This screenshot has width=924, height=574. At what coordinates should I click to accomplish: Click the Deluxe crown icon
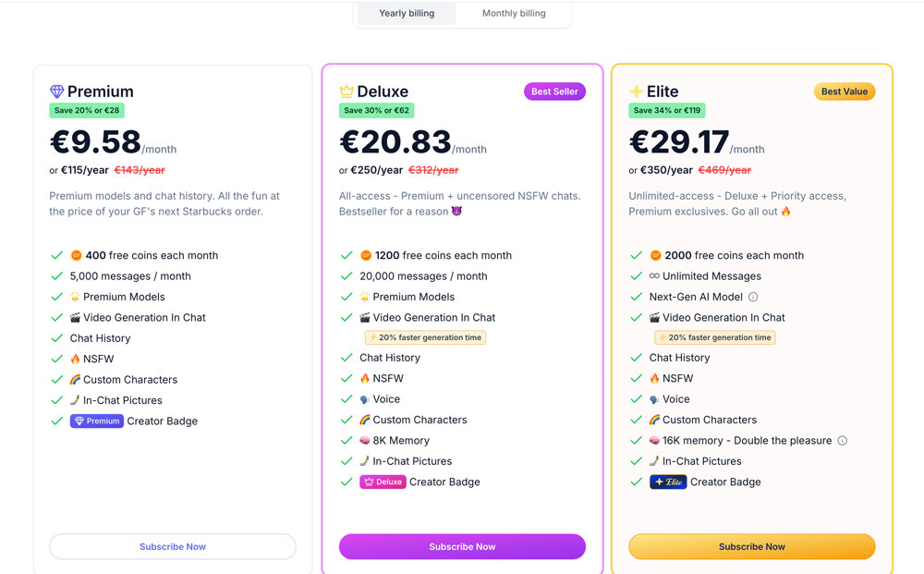pyautogui.click(x=346, y=92)
